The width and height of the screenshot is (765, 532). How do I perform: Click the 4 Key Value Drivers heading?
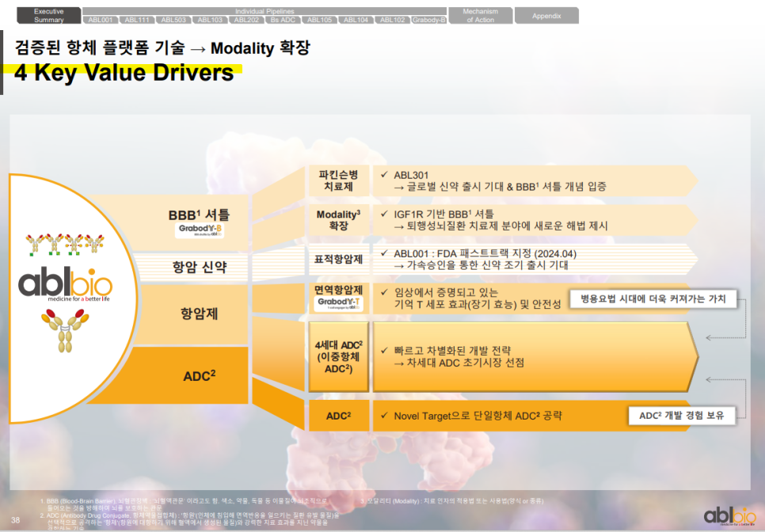click(x=124, y=73)
